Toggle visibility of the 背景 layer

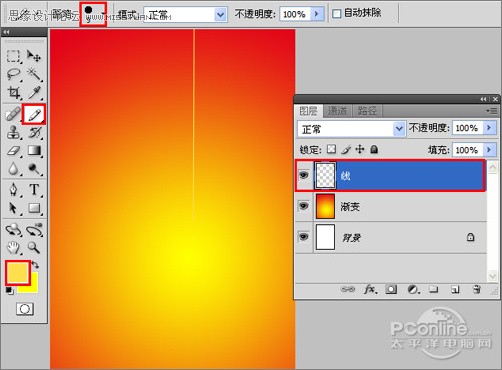coord(303,237)
